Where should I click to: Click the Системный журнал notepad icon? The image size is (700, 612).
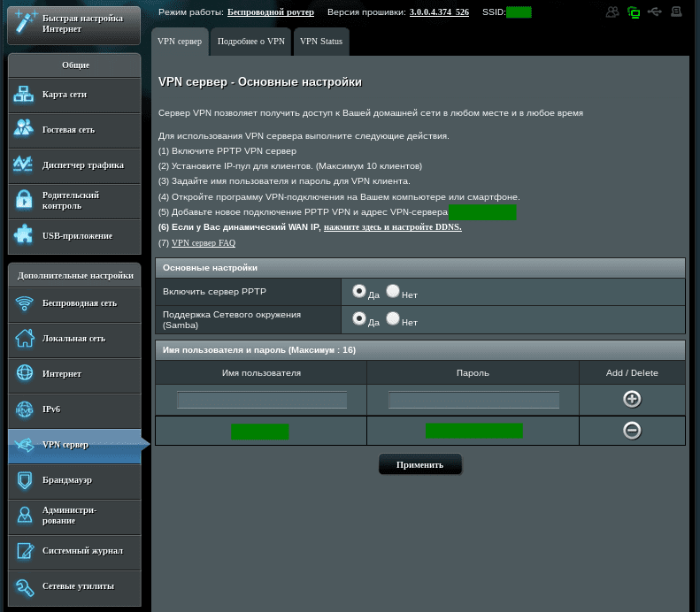(x=25, y=551)
